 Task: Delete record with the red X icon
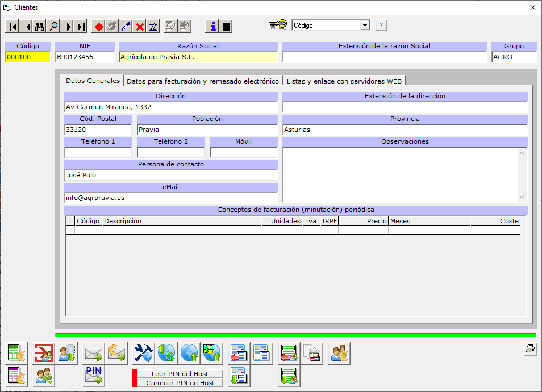[140, 26]
